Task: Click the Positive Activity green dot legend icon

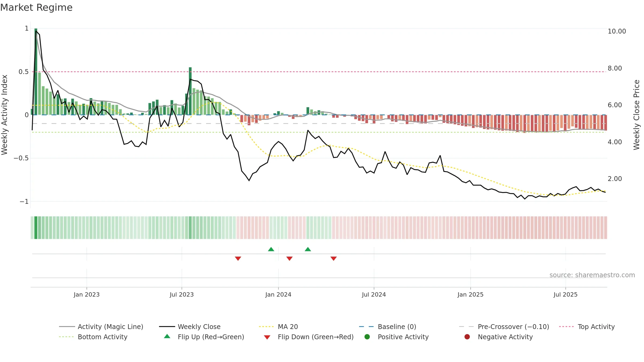Action: click(367, 337)
